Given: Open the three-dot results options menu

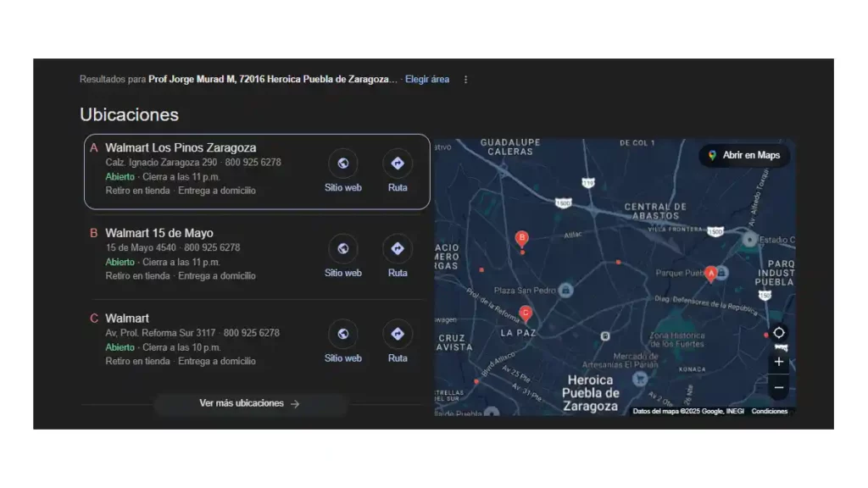Looking at the screenshot, I should click(x=465, y=80).
